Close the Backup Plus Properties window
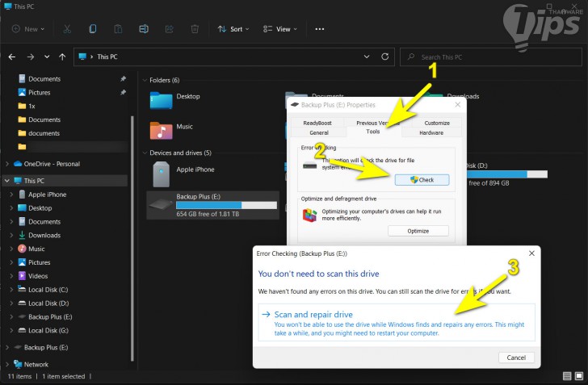Viewport: 588px width, 385px height. (457, 105)
